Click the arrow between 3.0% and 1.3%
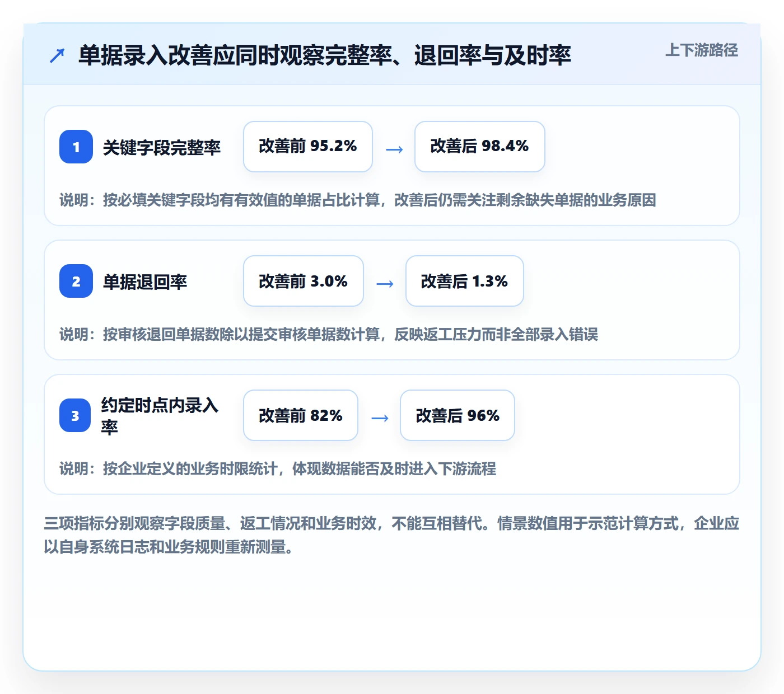Screen dimensions: 784x694 pyautogui.click(x=385, y=283)
